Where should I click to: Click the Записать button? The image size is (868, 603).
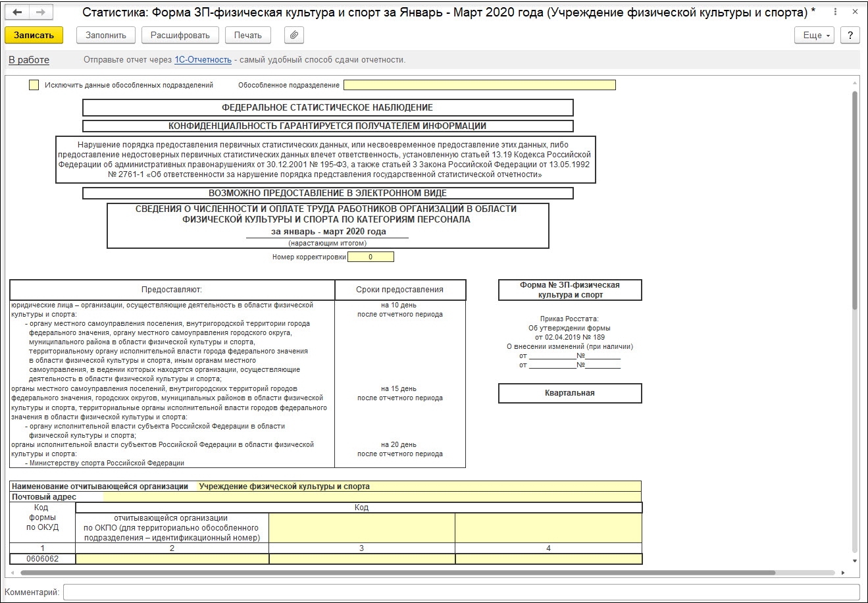click(34, 36)
